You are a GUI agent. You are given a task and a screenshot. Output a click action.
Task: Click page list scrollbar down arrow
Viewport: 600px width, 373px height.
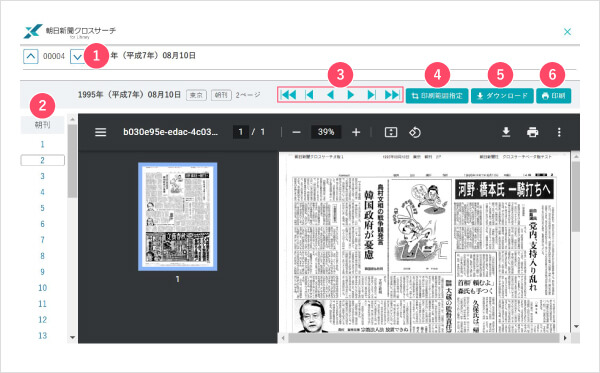coord(72,337)
